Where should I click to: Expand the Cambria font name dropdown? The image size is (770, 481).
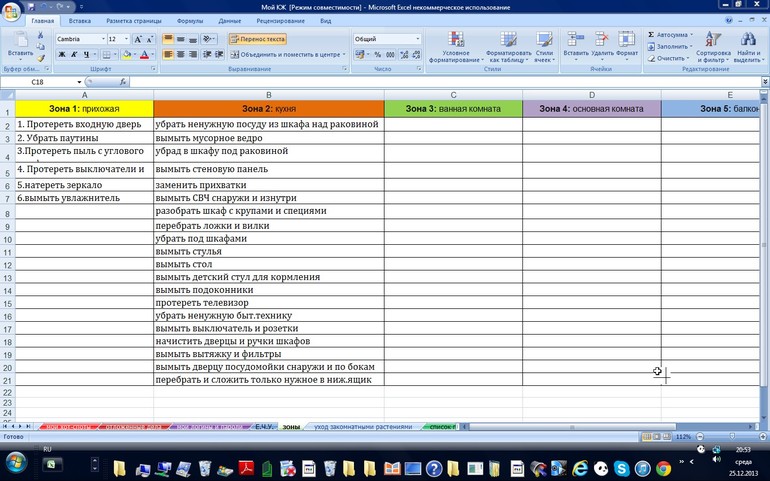click(102, 39)
